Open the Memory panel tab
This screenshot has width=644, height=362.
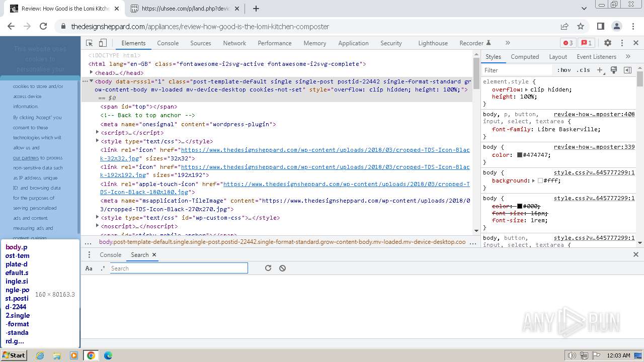click(315, 43)
